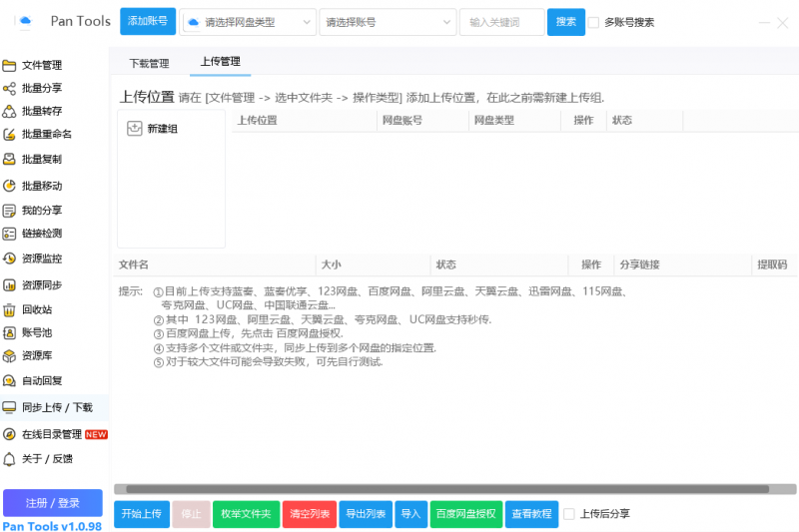
Task: Open 资源库 resource library icon
Action: click(x=9, y=356)
